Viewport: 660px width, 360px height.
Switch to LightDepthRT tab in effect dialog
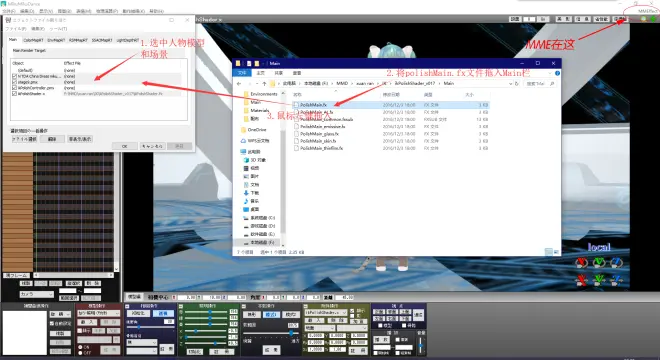127,40
